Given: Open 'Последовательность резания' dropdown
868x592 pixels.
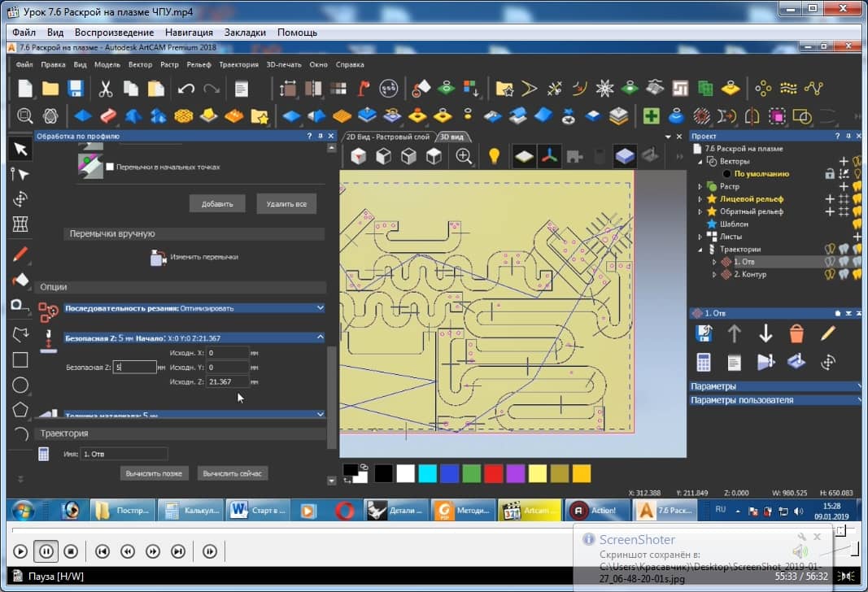Looking at the screenshot, I should click(321, 308).
